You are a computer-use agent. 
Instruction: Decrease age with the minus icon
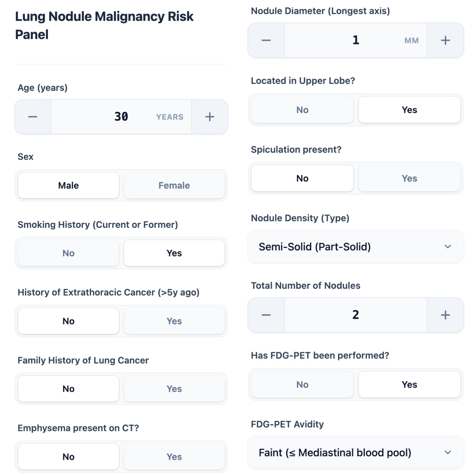[x=33, y=117]
